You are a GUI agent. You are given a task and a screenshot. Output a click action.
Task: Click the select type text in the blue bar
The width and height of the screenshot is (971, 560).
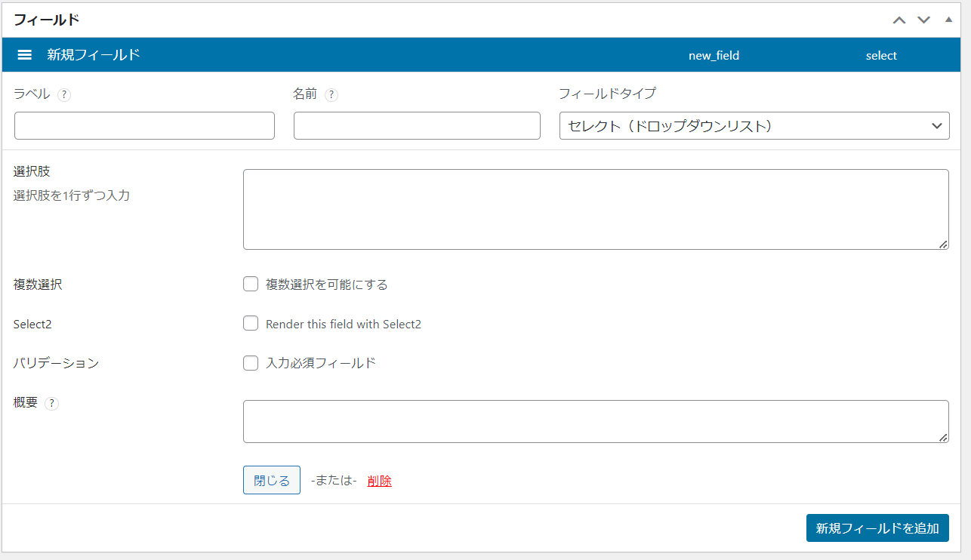pyautogui.click(x=881, y=56)
